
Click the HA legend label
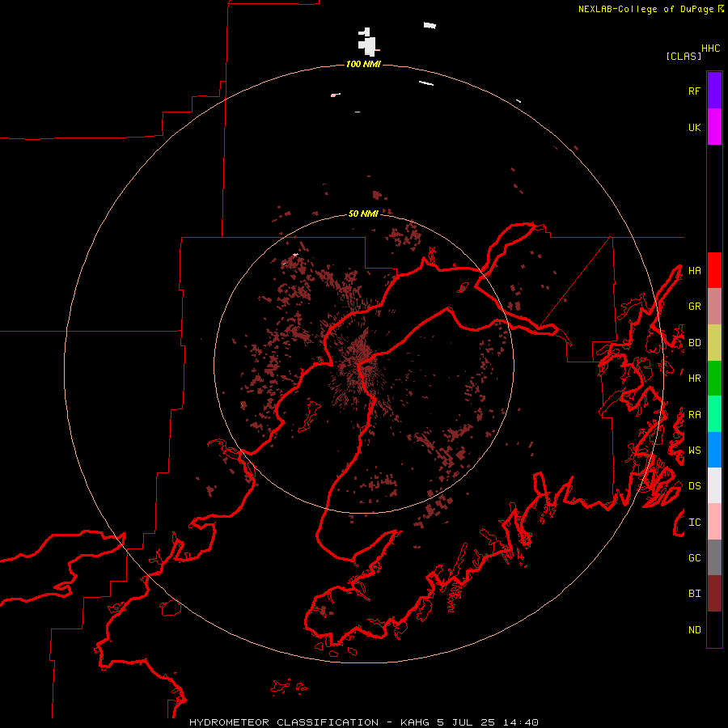[694, 271]
